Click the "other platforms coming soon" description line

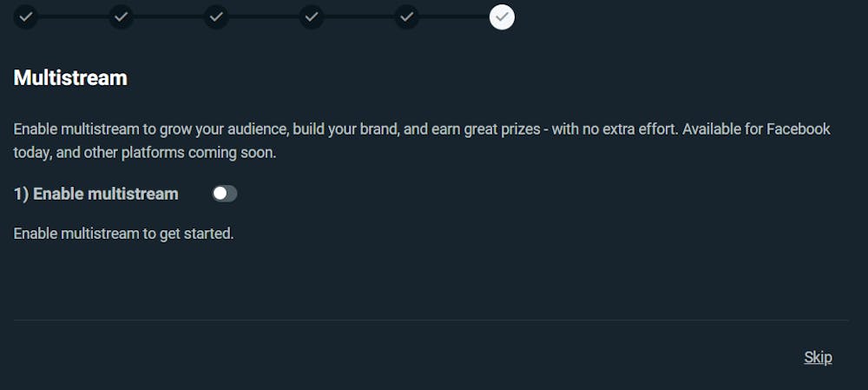click(x=144, y=152)
